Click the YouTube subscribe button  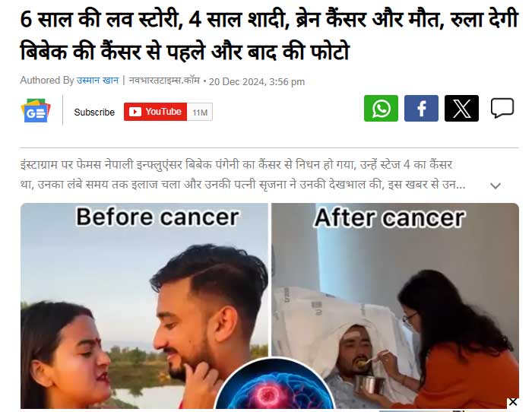click(x=155, y=112)
